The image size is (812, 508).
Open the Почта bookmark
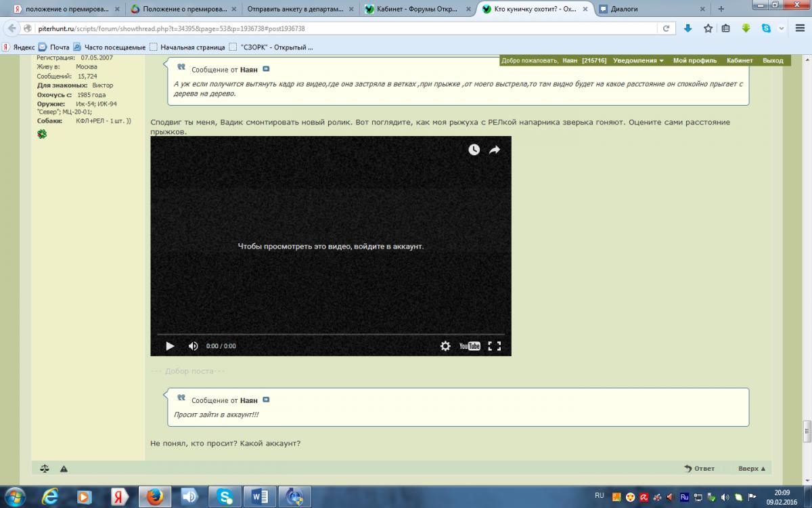point(53,47)
